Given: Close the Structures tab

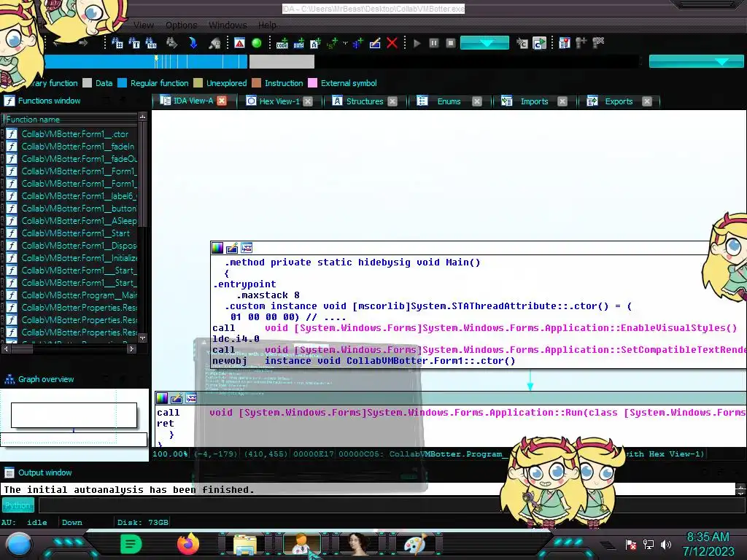Looking at the screenshot, I should click(392, 101).
